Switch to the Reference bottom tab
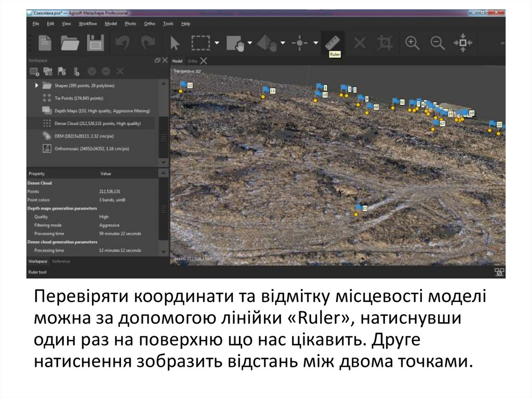 tap(61, 262)
